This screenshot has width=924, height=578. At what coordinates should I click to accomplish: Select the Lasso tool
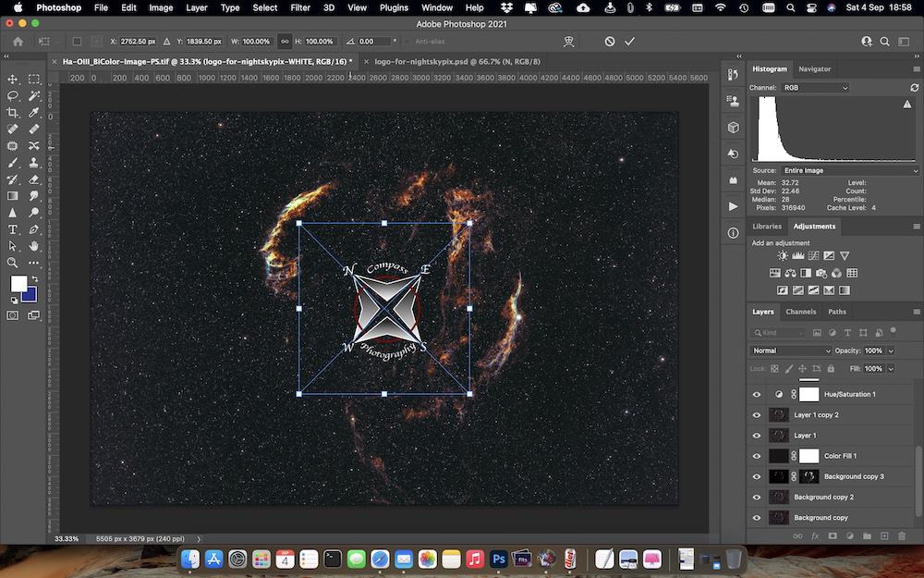tap(12, 95)
